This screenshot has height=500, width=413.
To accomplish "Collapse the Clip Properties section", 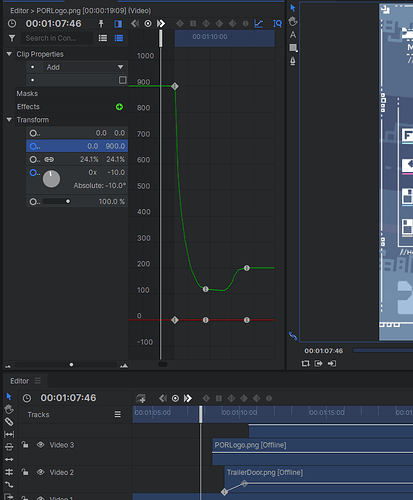I will coord(9,54).
